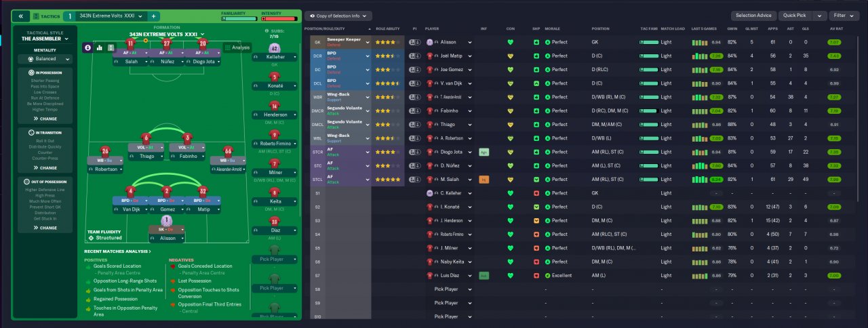The image size is (868, 328).
Task: Click Salah's shirt number 11 on pitch
Action: click(130, 43)
